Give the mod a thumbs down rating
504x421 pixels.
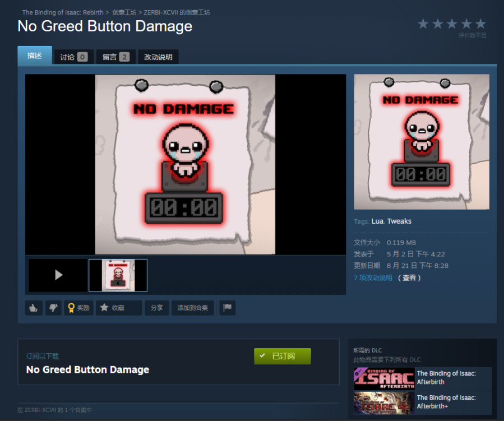click(53, 308)
